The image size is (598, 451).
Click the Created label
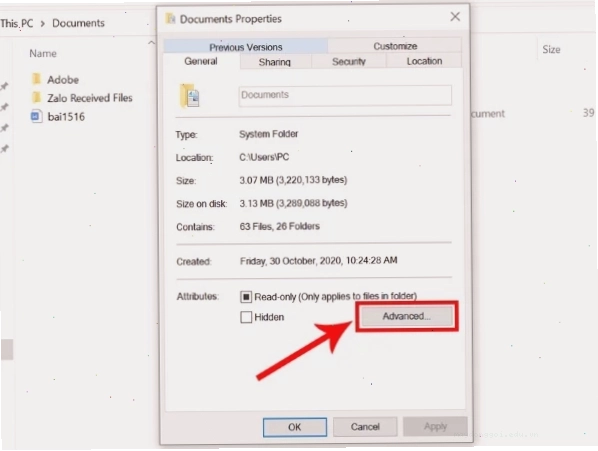coord(194,262)
